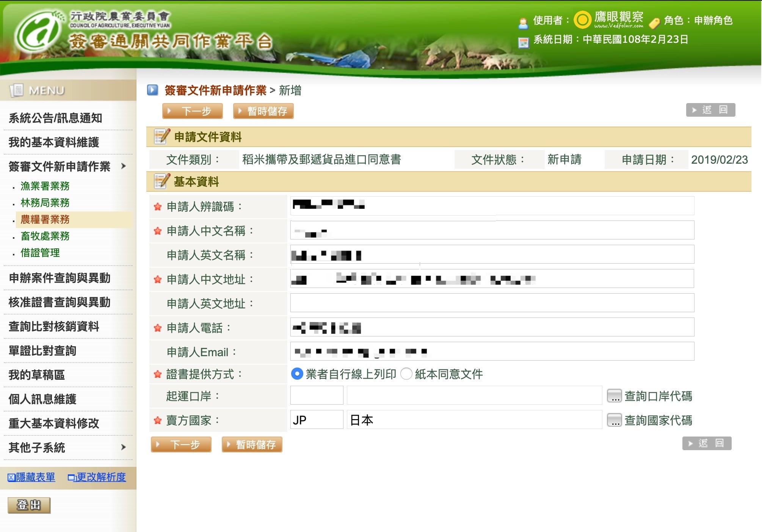
Task: Click the user avatar icon
Action: coord(523,23)
